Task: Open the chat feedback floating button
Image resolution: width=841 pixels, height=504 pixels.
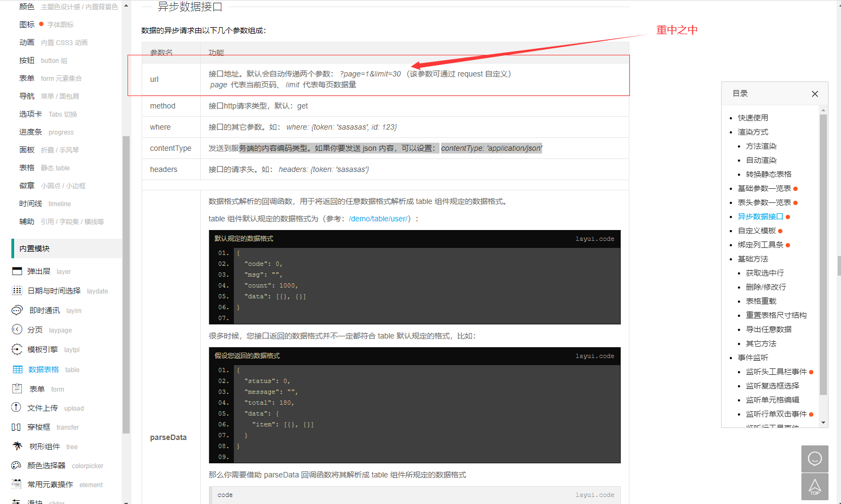Action: point(814,459)
